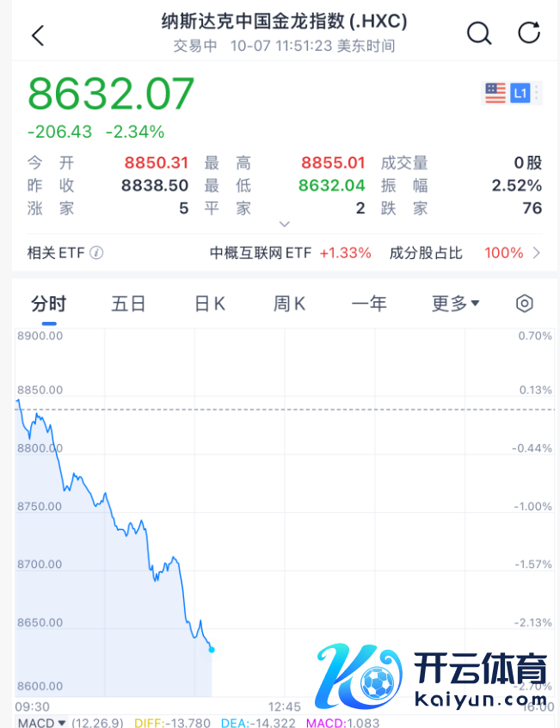Tap the blue current price dot

pos(212,649)
